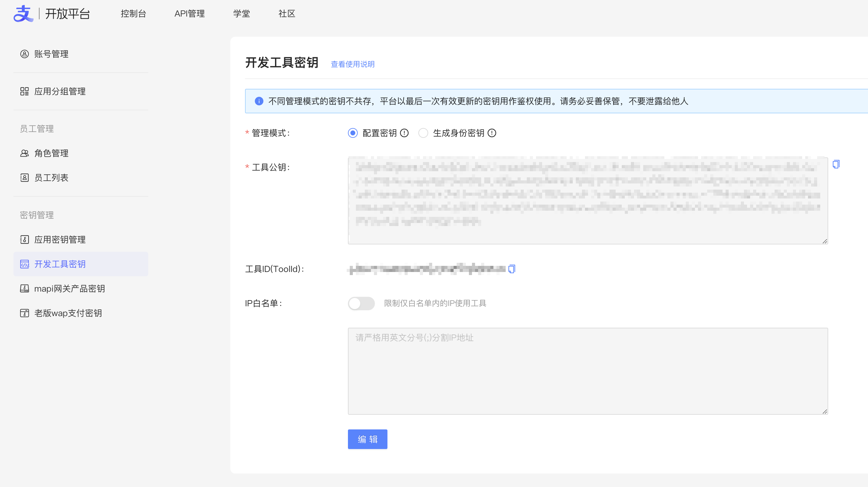Image resolution: width=868 pixels, height=487 pixels.
Task: Click the Alipay logo icon
Action: (23, 13)
